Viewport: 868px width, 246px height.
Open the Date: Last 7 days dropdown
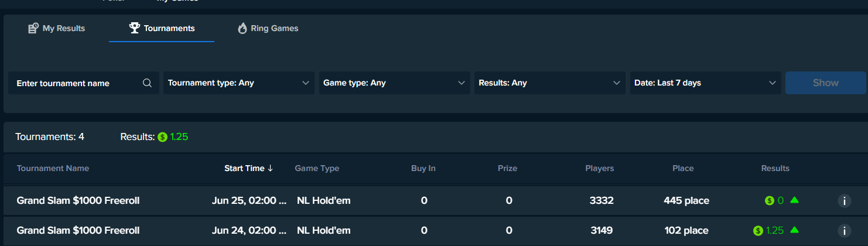705,83
